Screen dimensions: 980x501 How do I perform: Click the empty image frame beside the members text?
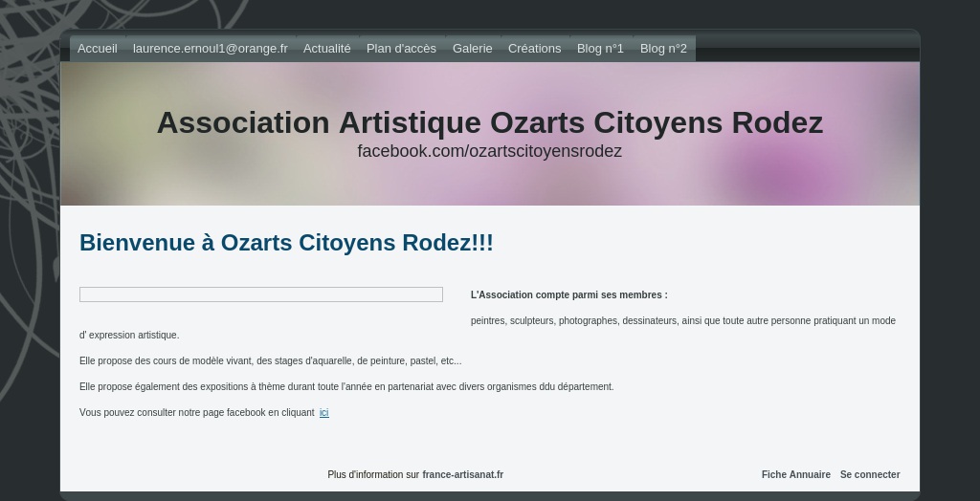tap(261, 294)
